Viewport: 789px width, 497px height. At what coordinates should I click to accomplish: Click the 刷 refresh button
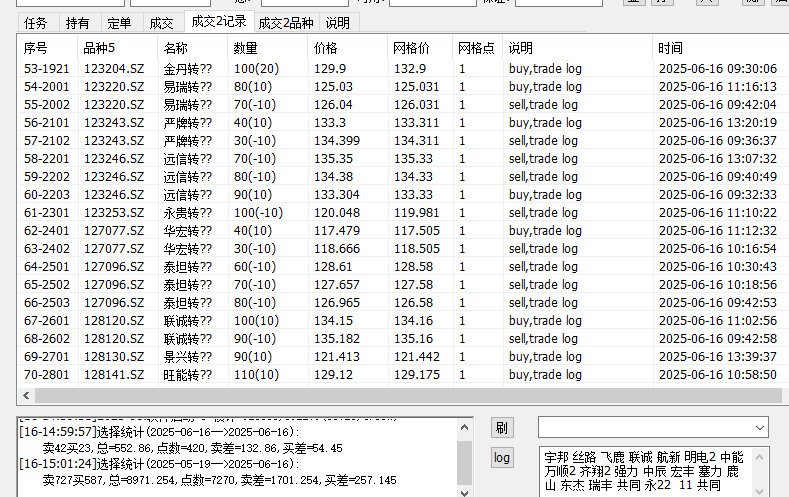[502, 428]
